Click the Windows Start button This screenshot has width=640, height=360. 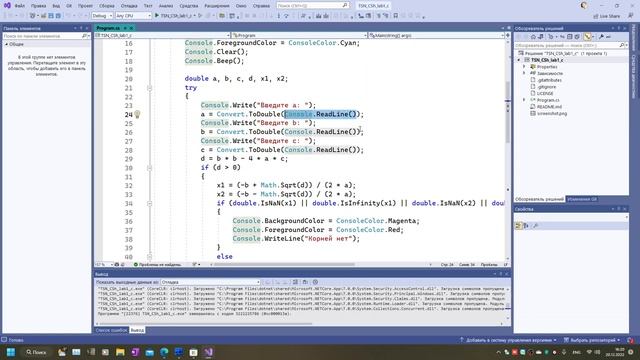pyautogui.click(x=11, y=352)
